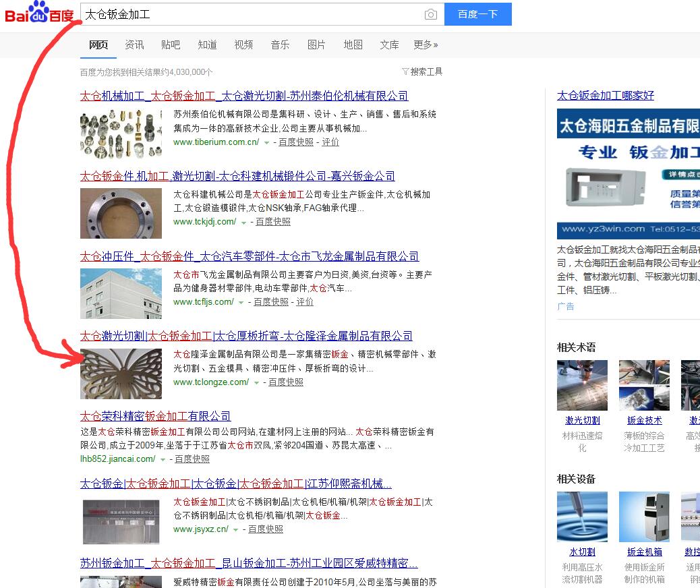Switch to the 资讯 tab

click(x=134, y=45)
